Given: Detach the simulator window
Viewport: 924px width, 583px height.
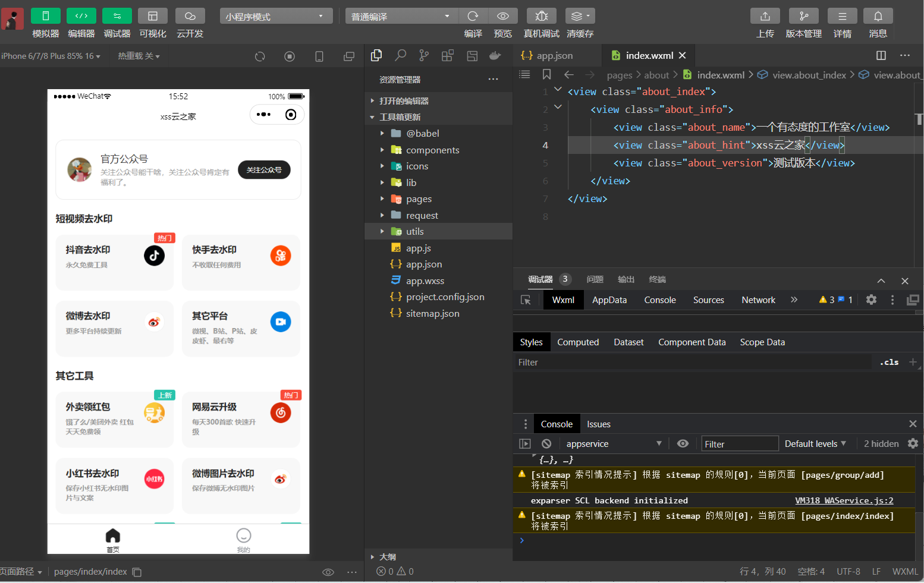Looking at the screenshot, I should point(349,56).
